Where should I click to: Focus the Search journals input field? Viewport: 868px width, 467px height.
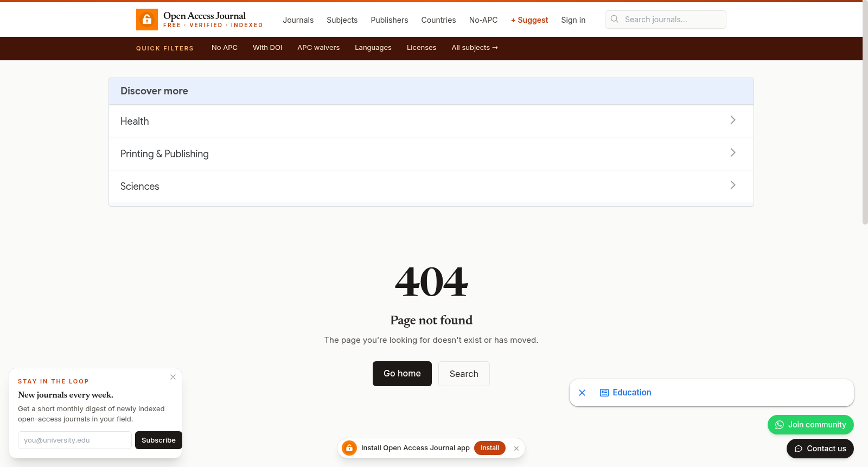click(x=665, y=20)
